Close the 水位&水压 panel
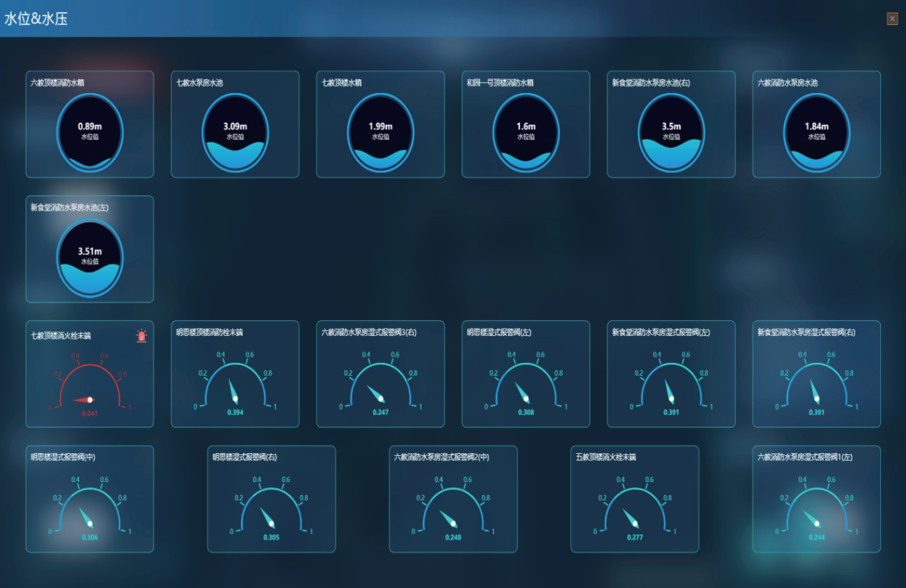The width and height of the screenshot is (906, 588). tap(892, 19)
